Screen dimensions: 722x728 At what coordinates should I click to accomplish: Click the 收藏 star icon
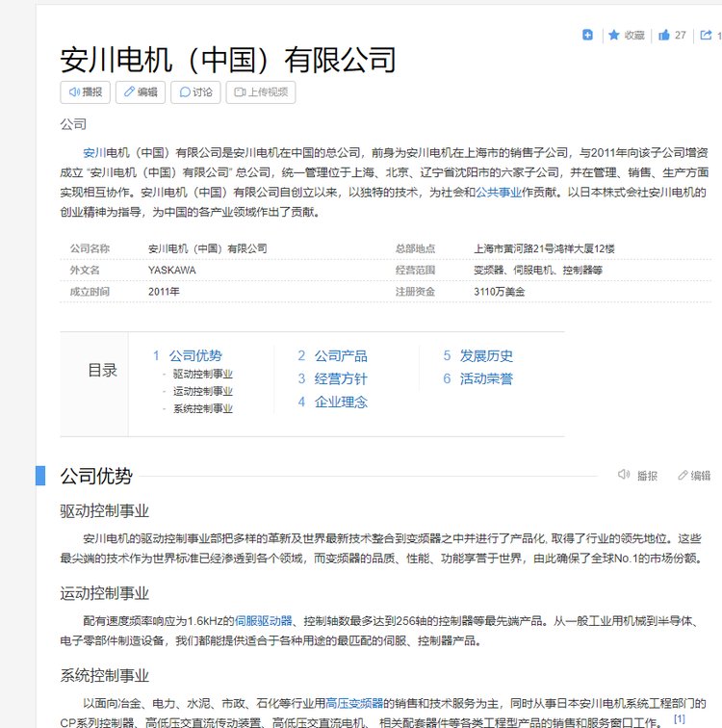[x=614, y=35]
